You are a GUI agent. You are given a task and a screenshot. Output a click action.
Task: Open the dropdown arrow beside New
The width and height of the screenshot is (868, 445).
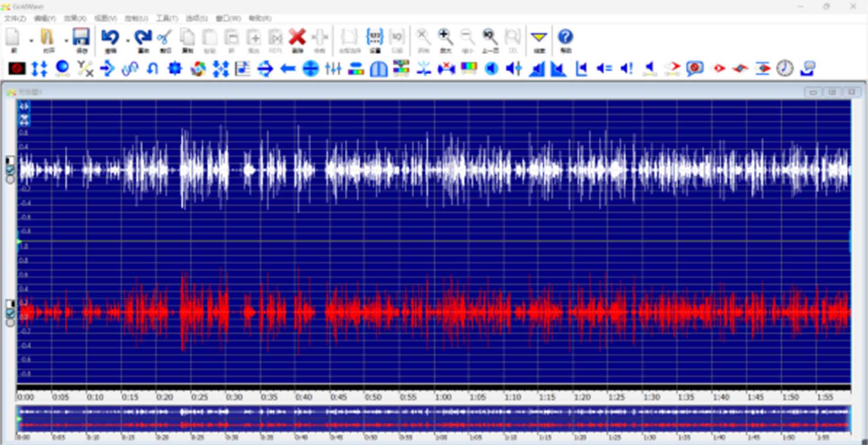click(x=31, y=40)
